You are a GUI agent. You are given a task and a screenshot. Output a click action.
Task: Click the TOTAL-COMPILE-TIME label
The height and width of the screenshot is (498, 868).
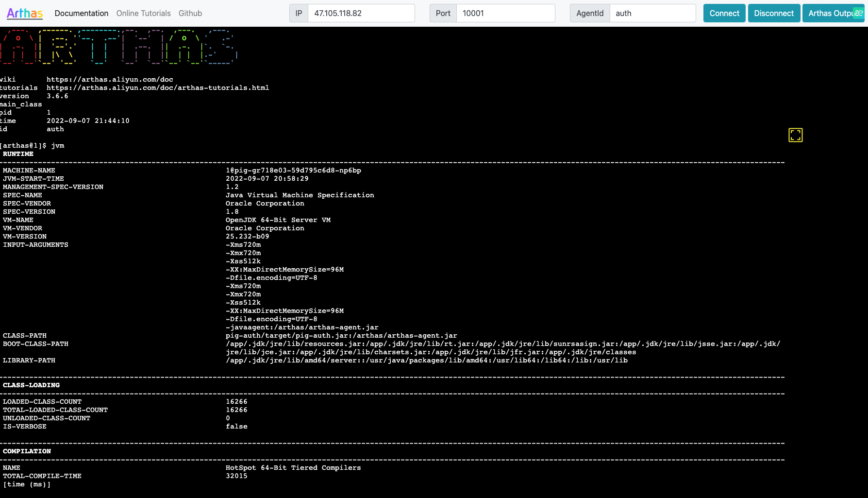tap(42, 476)
